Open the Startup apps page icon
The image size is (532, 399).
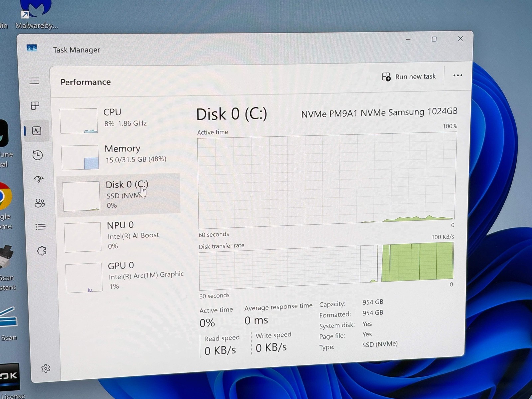click(39, 179)
